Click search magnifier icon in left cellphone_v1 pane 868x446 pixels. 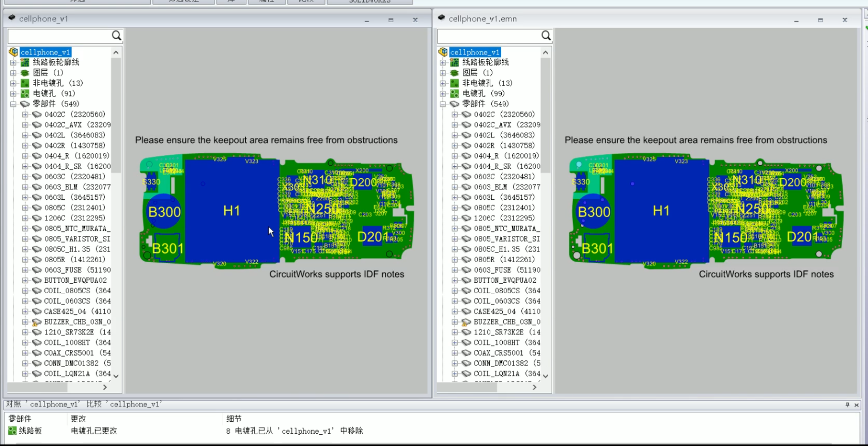117,36
